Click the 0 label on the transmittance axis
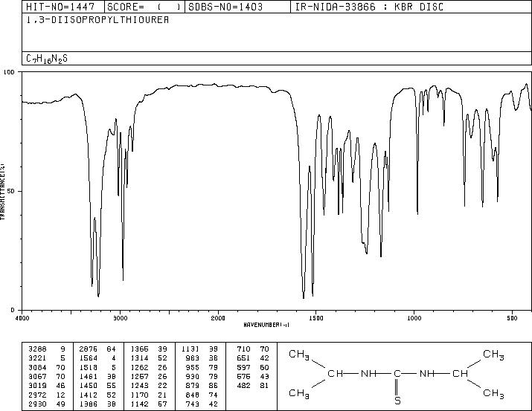Screen dimensions: 532x411 pyautogui.click(x=13, y=310)
